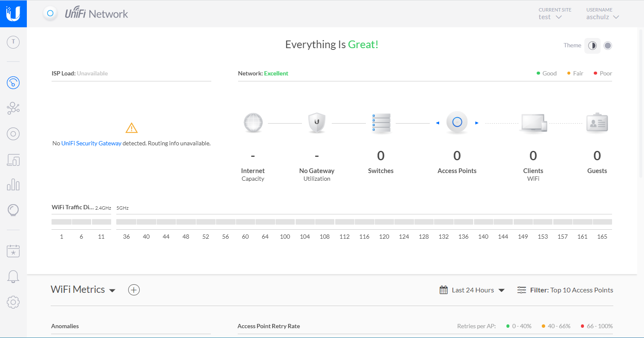644x338 pixels.
Task: Click the calendar icon beside Last 24 Hours
Action: click(444, 290)
